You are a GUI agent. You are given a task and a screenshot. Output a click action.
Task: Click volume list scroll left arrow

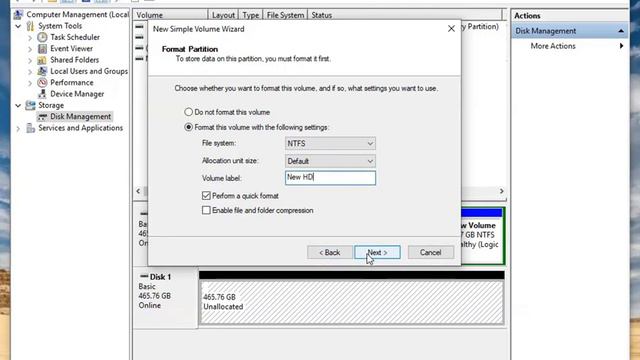point(138,191)
